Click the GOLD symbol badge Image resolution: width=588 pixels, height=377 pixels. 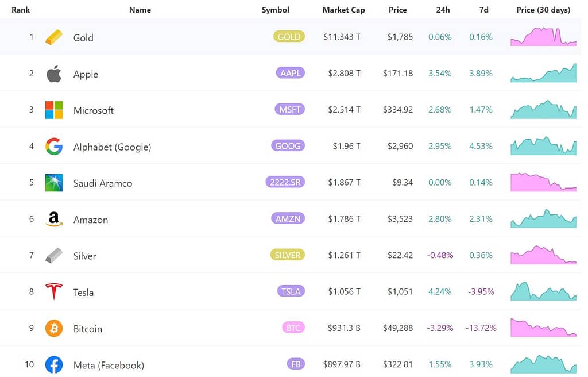tap(289, 36)
